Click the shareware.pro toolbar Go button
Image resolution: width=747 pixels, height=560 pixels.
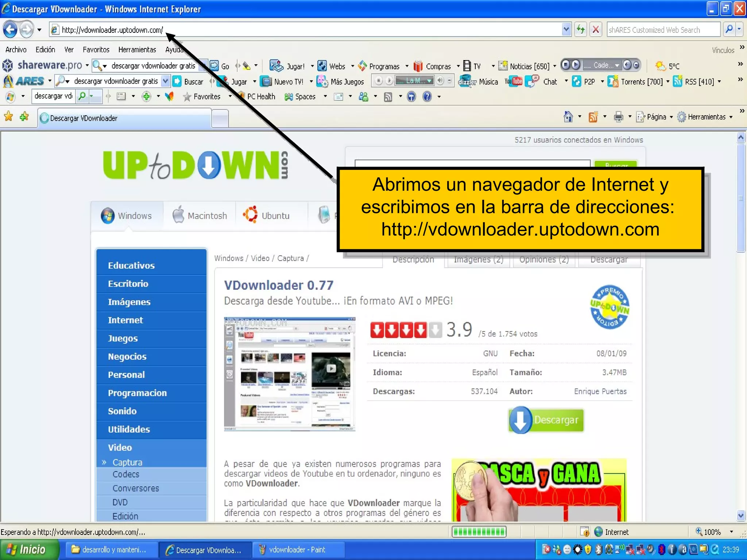tap(220, 66)
